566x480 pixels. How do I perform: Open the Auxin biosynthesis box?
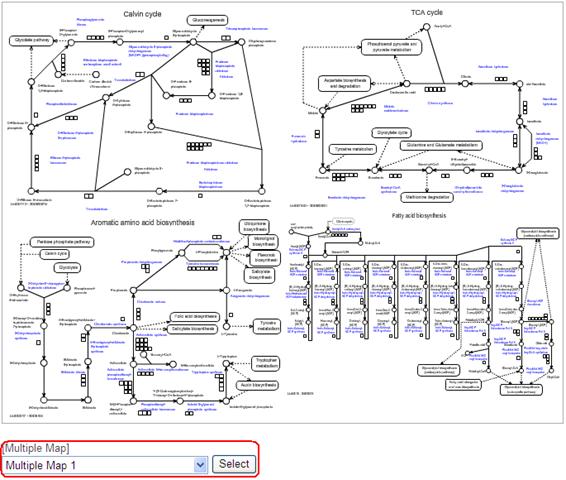click(258, 385)
